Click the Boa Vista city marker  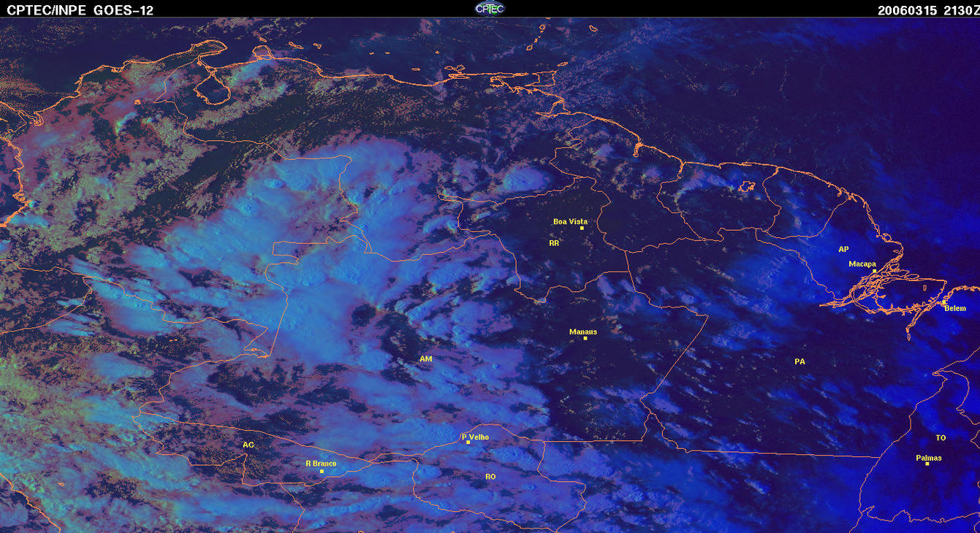(x=582, y=228)
